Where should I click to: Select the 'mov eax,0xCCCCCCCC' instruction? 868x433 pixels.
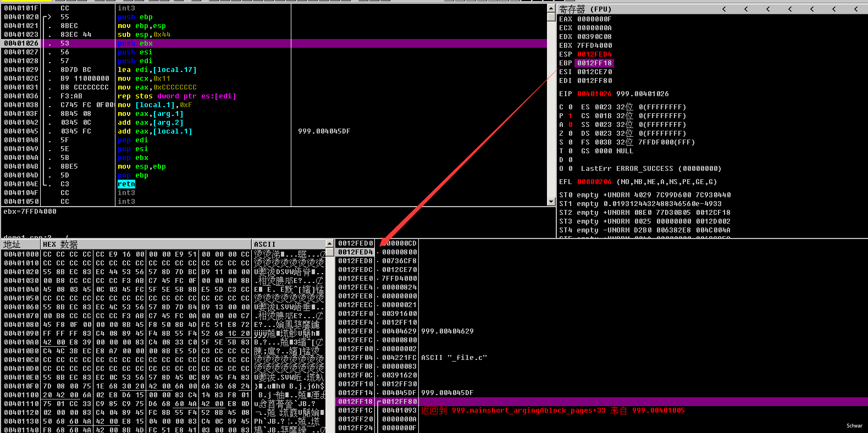pyautogui.click(x=157, y=87)
